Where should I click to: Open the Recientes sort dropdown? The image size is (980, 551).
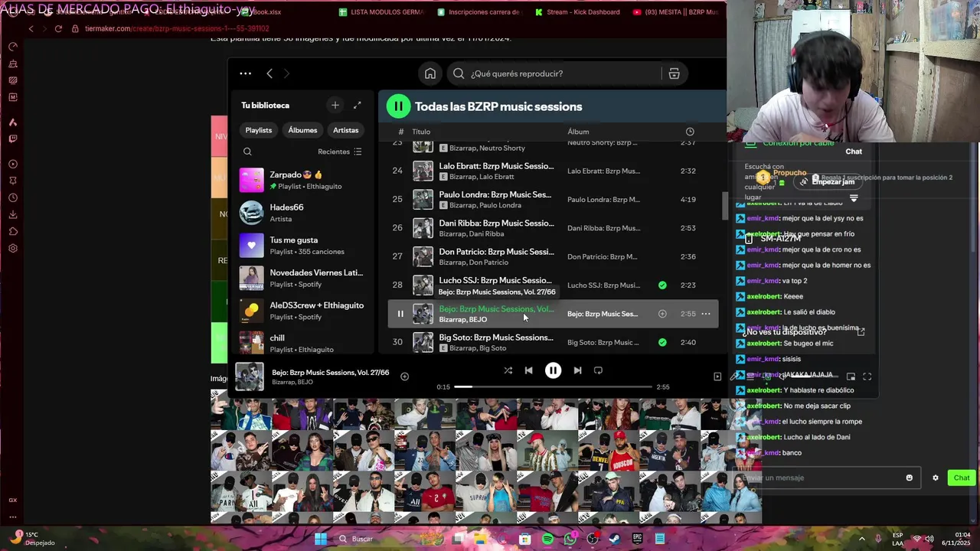tap(340, 152)
